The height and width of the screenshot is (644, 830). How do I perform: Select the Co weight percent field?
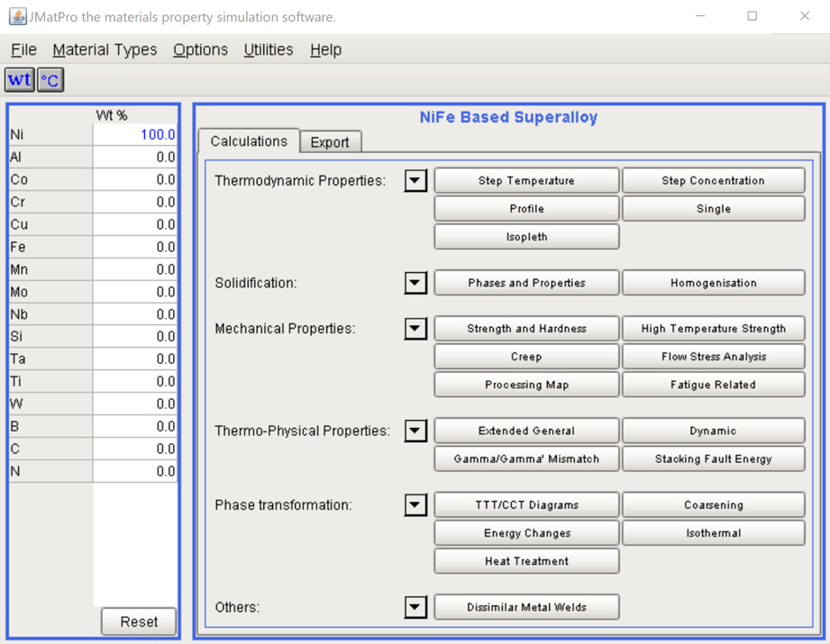[x=135, y=179]
